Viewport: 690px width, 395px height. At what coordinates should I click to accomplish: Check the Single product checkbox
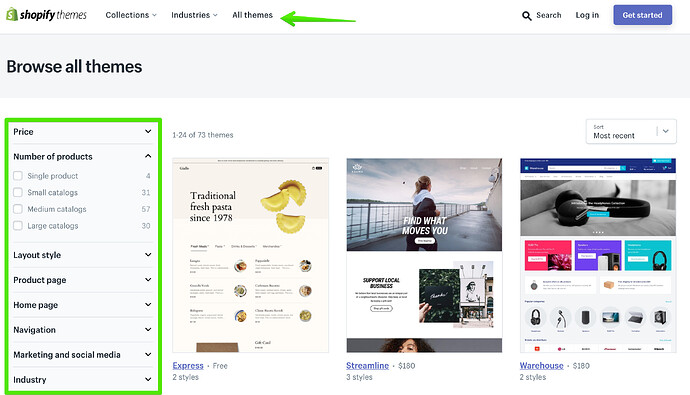18,176
